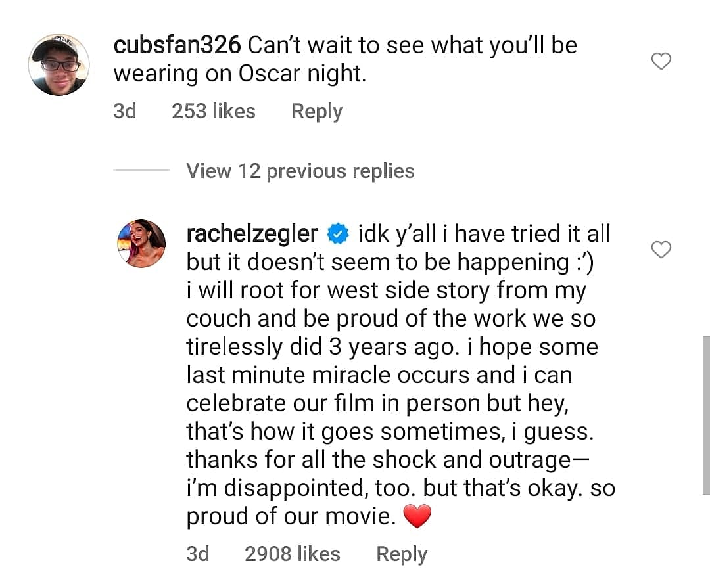Expand View 12 previous replies
The width and height of the screenshot is (710, 588).
click(x=300, y=171)
